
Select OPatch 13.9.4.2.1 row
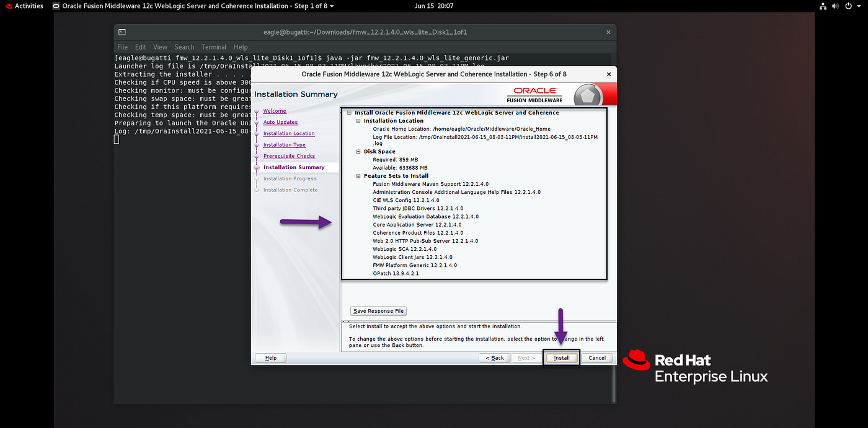pyautogui.click(x=396, y=273)
